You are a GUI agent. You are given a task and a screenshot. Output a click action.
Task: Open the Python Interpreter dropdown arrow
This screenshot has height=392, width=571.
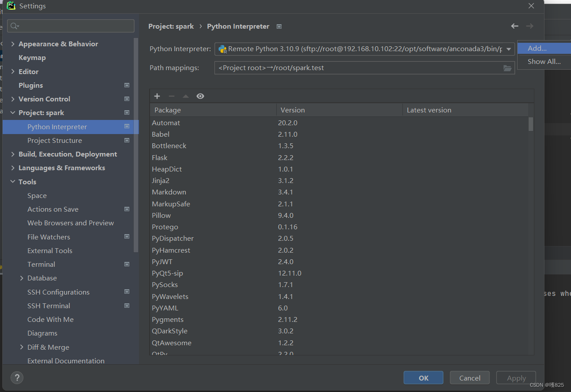coord(508,49)
